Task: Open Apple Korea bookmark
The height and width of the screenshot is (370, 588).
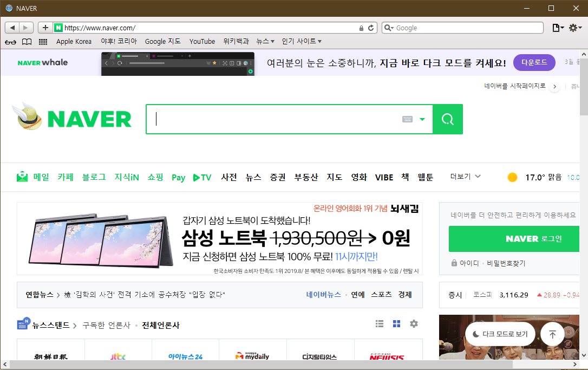Action: point(74,41)
